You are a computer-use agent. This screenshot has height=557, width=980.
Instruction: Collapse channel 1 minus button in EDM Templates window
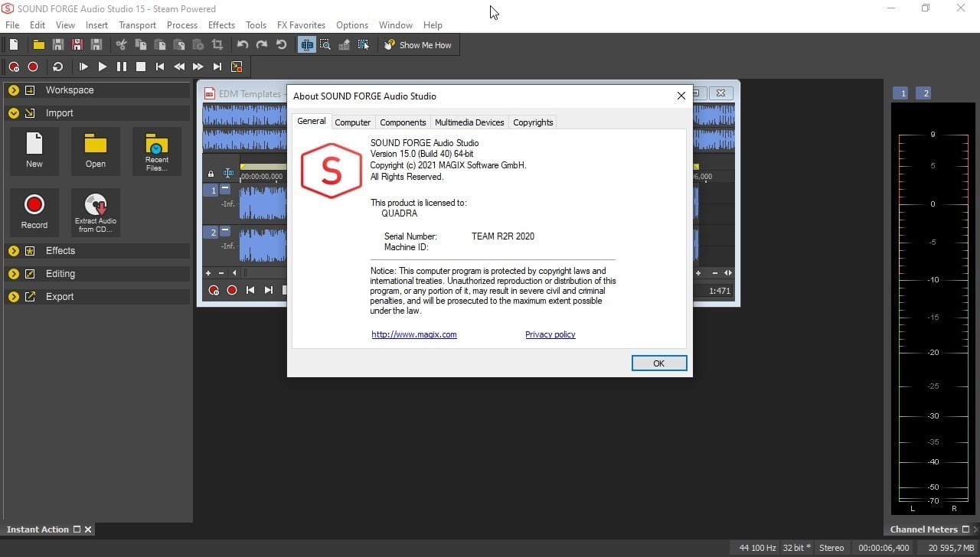point(225,189)
